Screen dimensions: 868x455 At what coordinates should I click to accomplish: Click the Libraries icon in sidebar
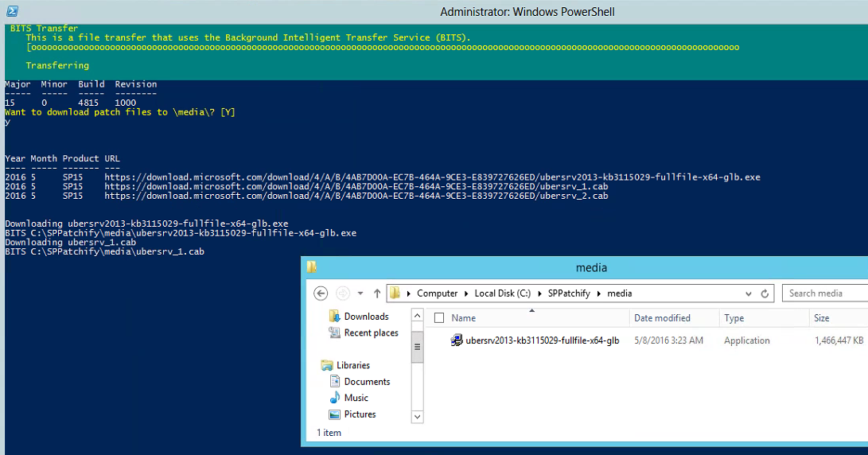327,365
